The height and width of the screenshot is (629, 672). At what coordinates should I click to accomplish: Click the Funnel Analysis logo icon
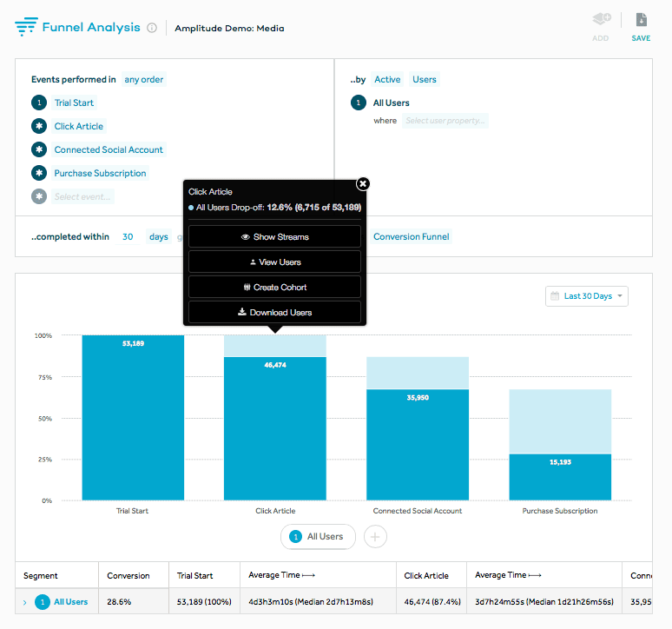[x=26, y=27]
